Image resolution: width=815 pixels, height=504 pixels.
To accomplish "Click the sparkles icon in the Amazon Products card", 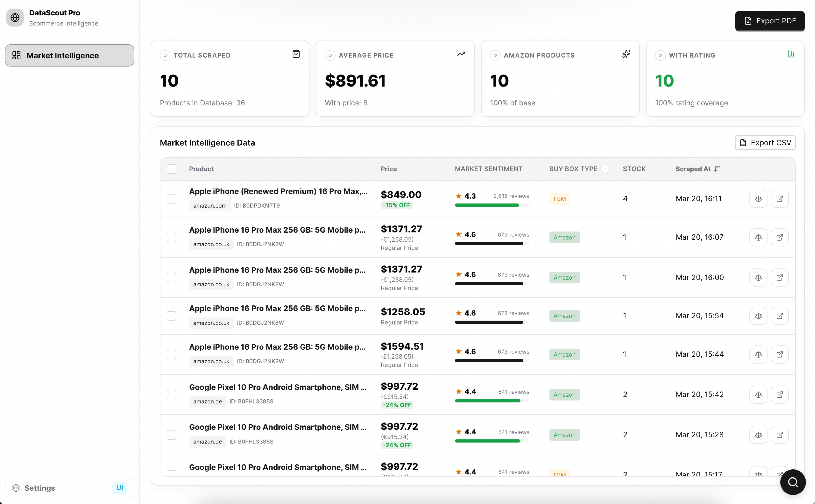I will pos(626,54).
